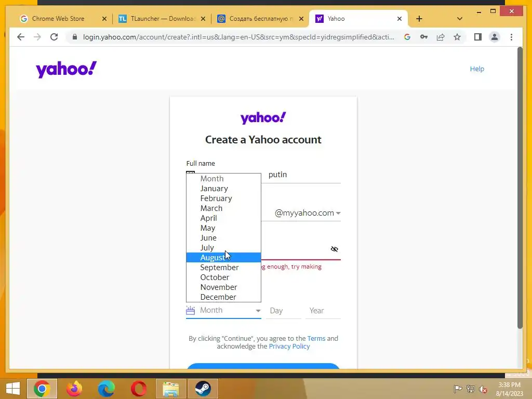Switch to the Создать бесплатную tab
532x399 pixels.
261,19
